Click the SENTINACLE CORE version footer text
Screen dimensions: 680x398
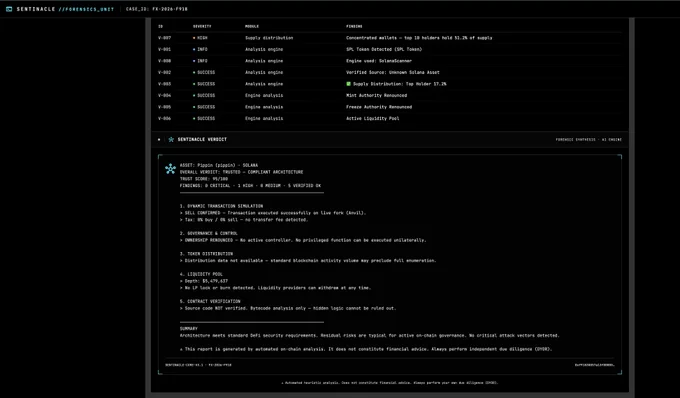[x=198, y=365]
